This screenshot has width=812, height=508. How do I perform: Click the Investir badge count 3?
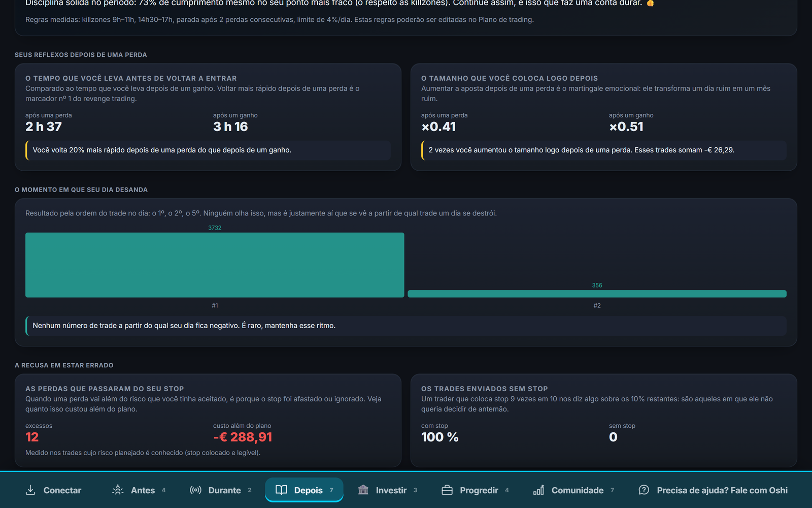point(415,490)
